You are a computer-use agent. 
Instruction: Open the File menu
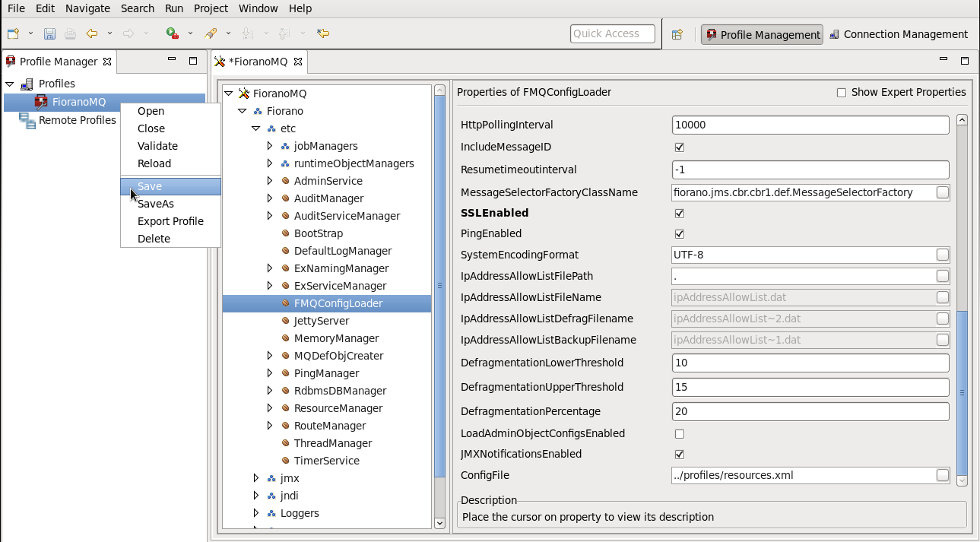click(16, 8)
